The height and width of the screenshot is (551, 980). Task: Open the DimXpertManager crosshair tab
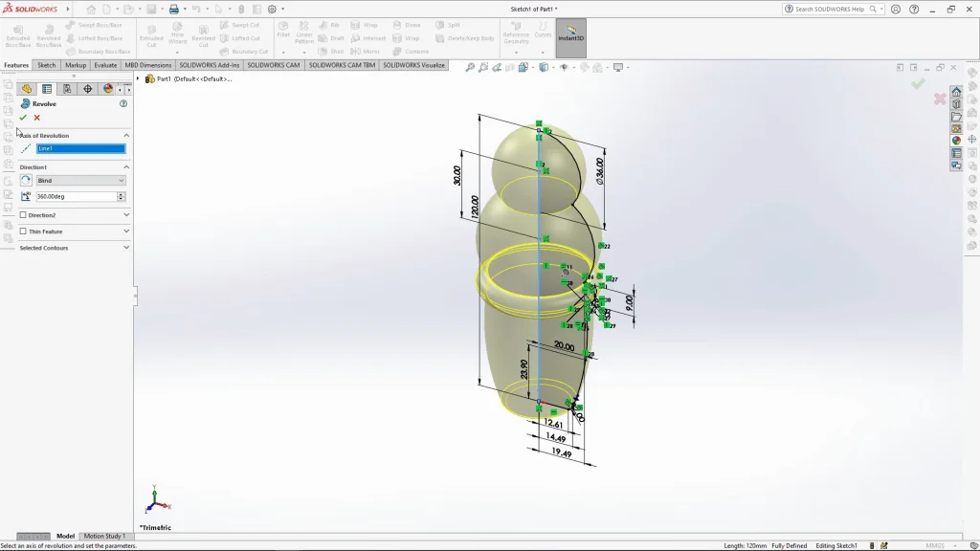[x=87, y=89]
